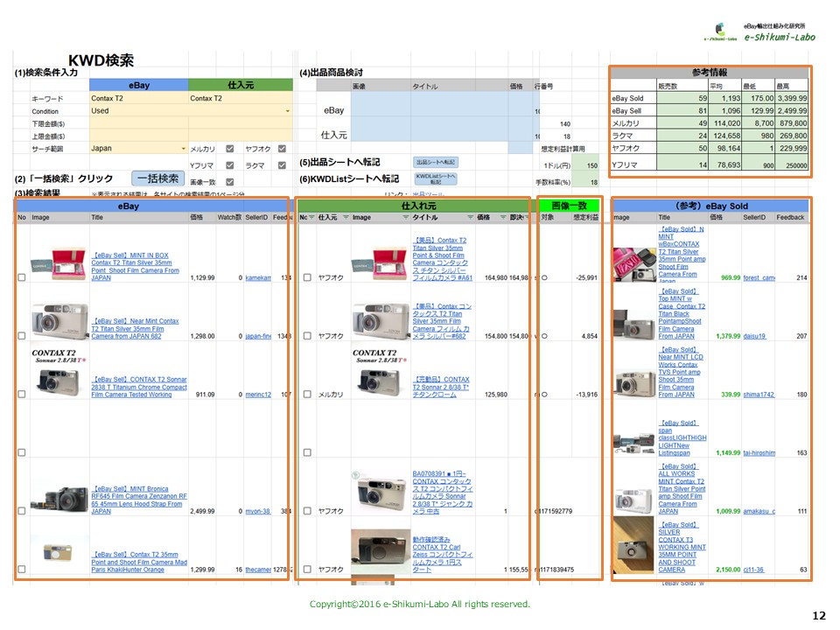Open 【美品】Contax T2 Titan Silver #A61 link
The image size is (840, 630).
443,259
